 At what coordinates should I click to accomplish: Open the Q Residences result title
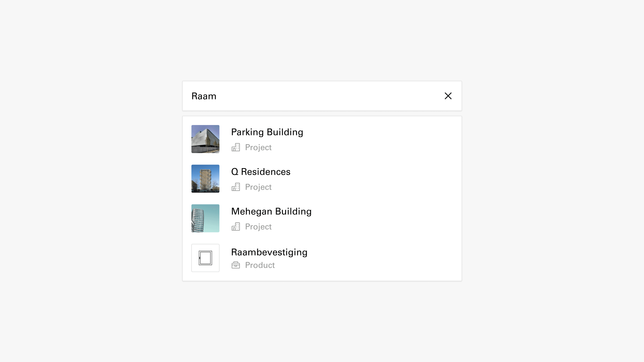pos(261,172)
